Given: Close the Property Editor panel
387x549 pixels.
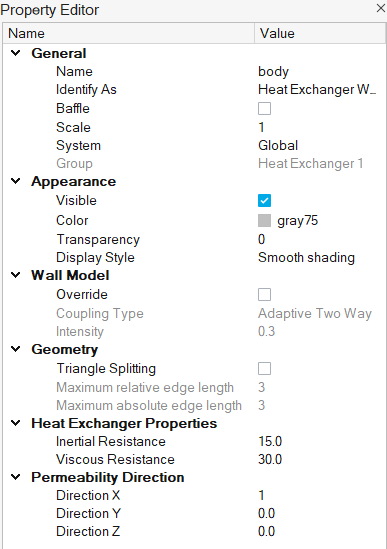Looking at the screenshot, I should pos(380,8).
